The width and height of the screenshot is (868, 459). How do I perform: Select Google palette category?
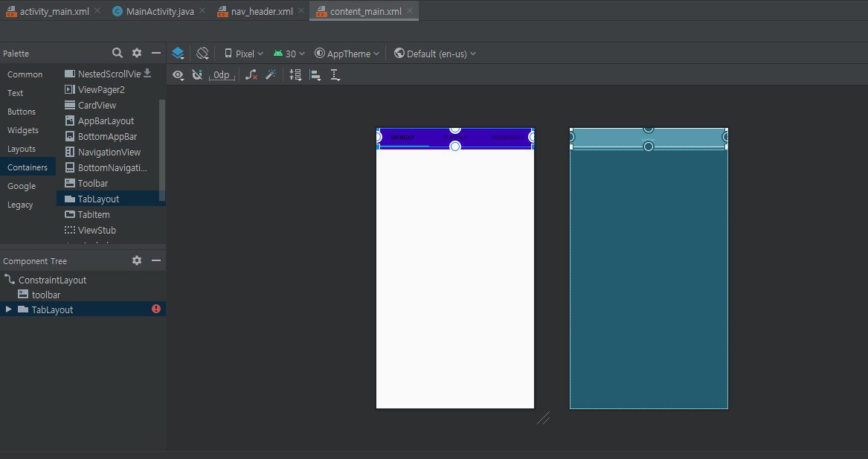point(22,186)
